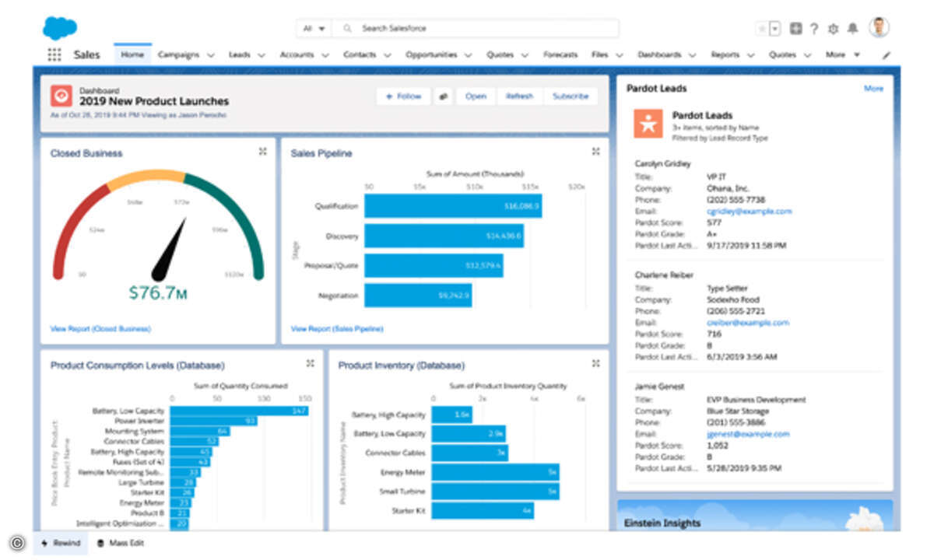Click the icon button between Follow and Open
The width and height of the screenshot is (934, 560).
pyautogui.click(x=443, y=96)
